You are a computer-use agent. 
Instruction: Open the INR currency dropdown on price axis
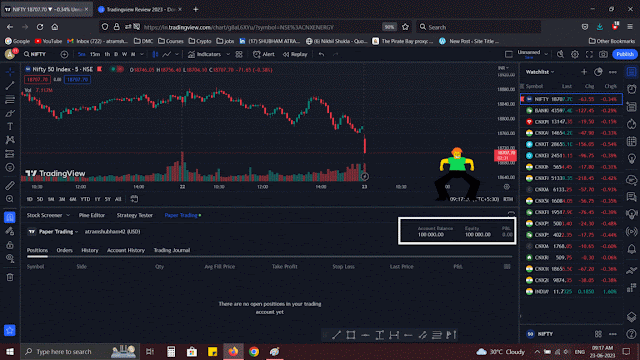503,68
